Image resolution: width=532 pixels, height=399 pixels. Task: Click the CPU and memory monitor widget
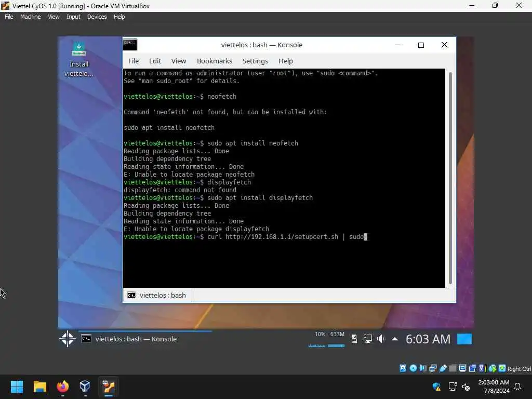point(326,339)
